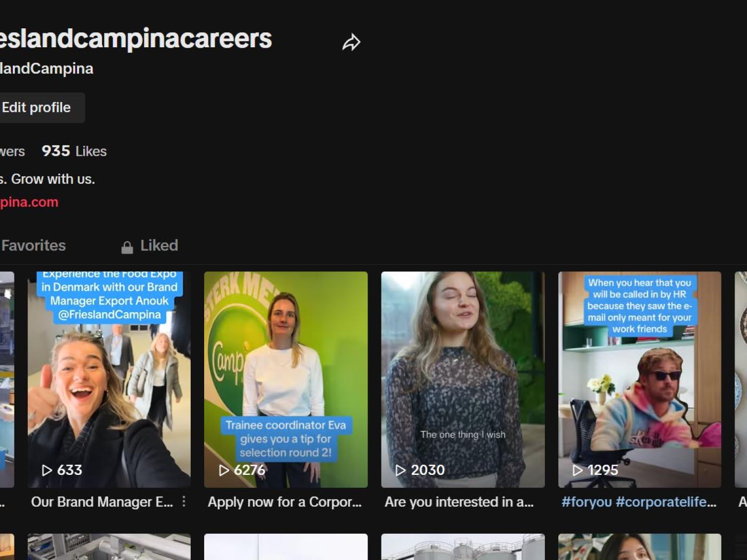Click the 'Are you interested in a...' caption
This screenshot has width=747, height=560.
[x=459, y=502]
